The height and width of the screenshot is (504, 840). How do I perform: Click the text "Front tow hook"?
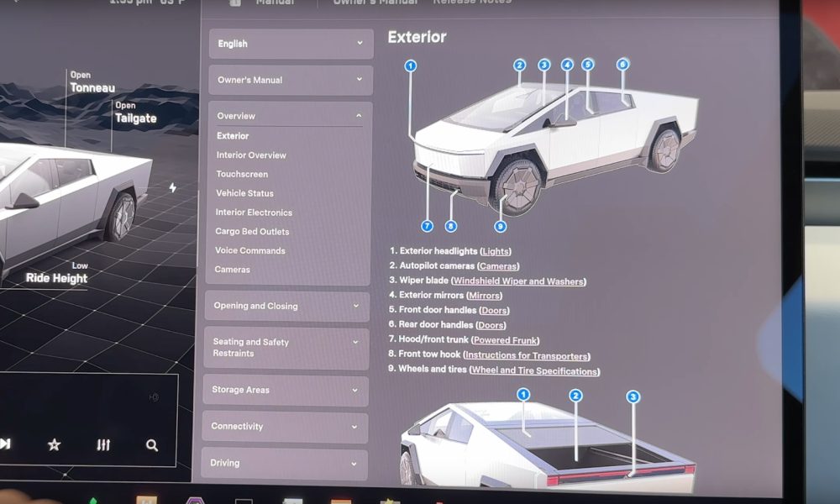point(429,354)
